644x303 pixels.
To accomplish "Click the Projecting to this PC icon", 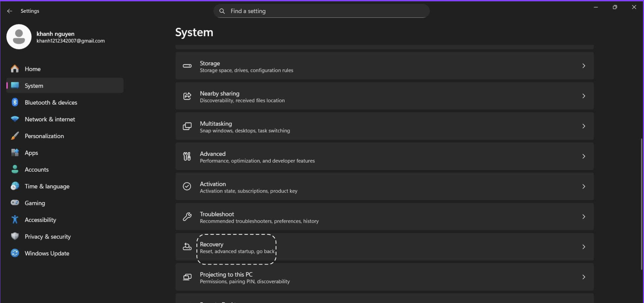I will pyautogui.click(x=187, y=277).
